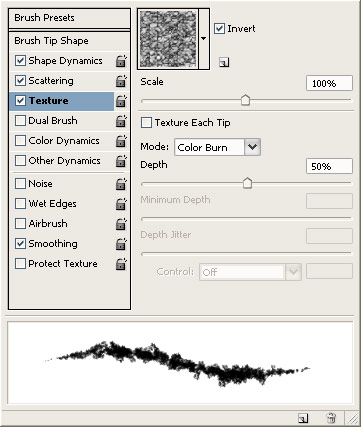Click the brush stroke preview area
The width and height of the screenshot is (361, 427).
tap(180, 363)
